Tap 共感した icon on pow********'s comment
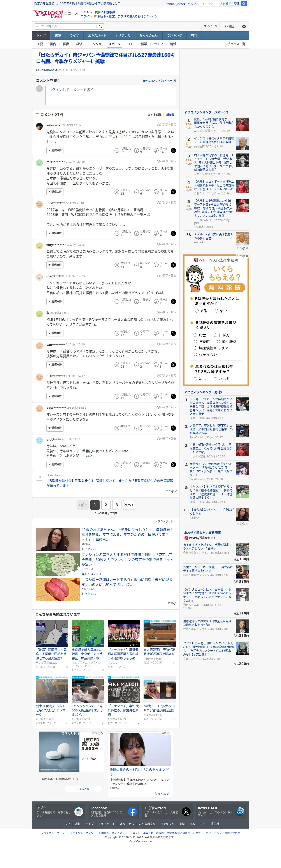 coord(117,428)
